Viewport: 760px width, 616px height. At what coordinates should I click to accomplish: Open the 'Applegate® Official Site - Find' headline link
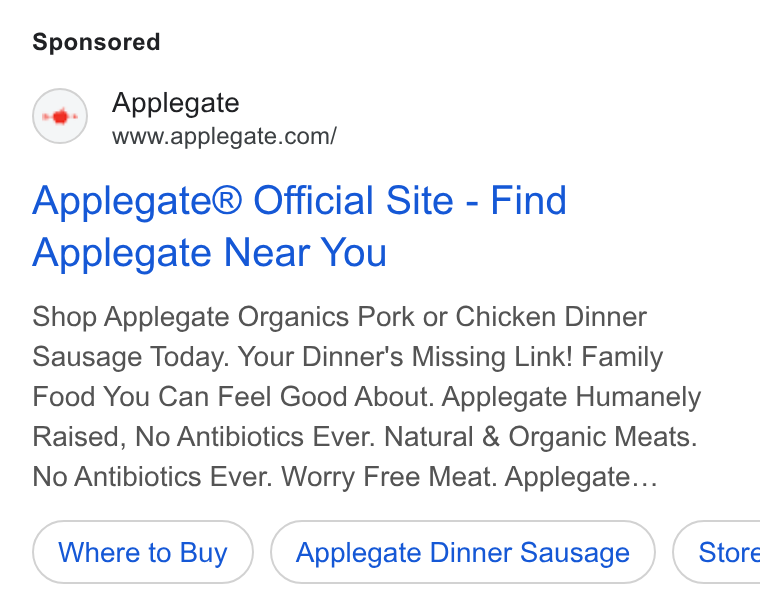click(x=299, y=200)
